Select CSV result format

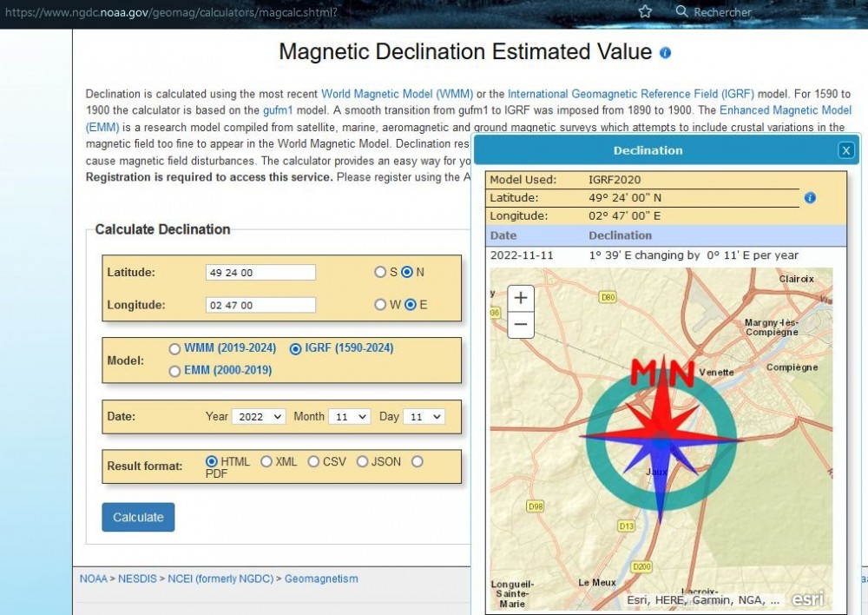click(313, 461)
